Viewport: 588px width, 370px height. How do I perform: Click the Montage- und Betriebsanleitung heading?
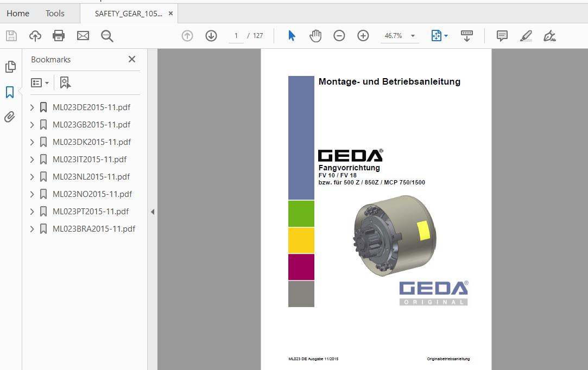[x=389, y=82]
